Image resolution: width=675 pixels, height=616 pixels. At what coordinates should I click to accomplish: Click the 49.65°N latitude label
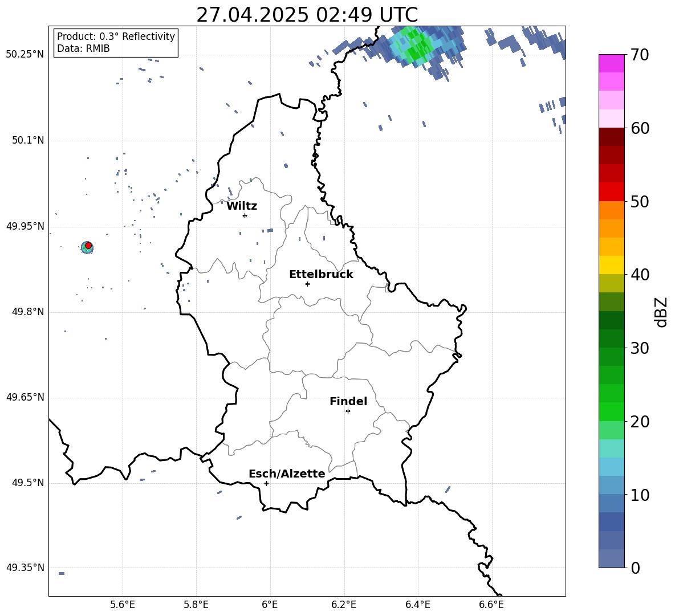click(x=25, y=397)
